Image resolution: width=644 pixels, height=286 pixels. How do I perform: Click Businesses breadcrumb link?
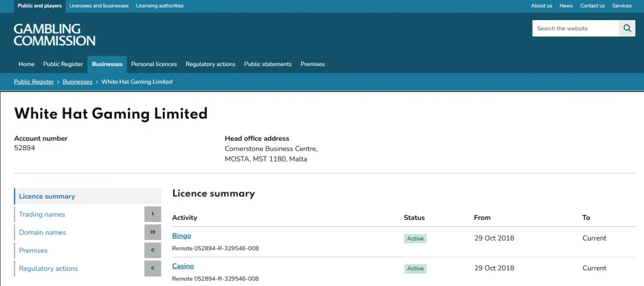tap(77, 82)
